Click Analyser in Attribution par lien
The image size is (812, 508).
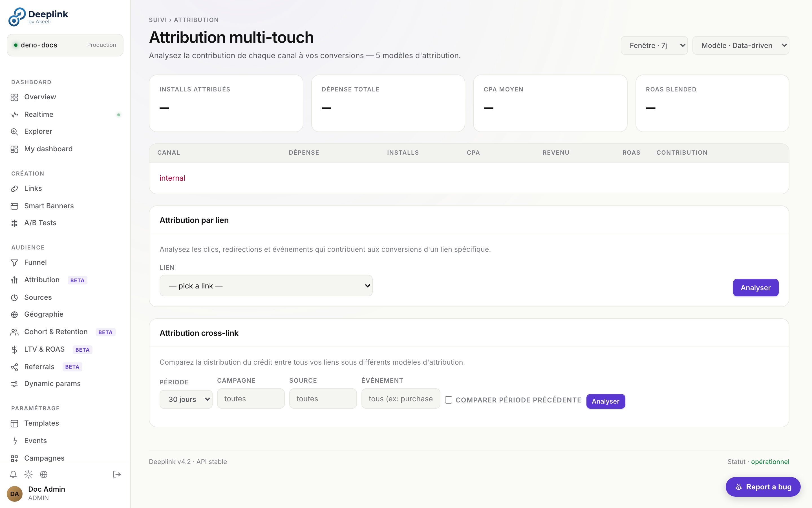tap(756, 288)
